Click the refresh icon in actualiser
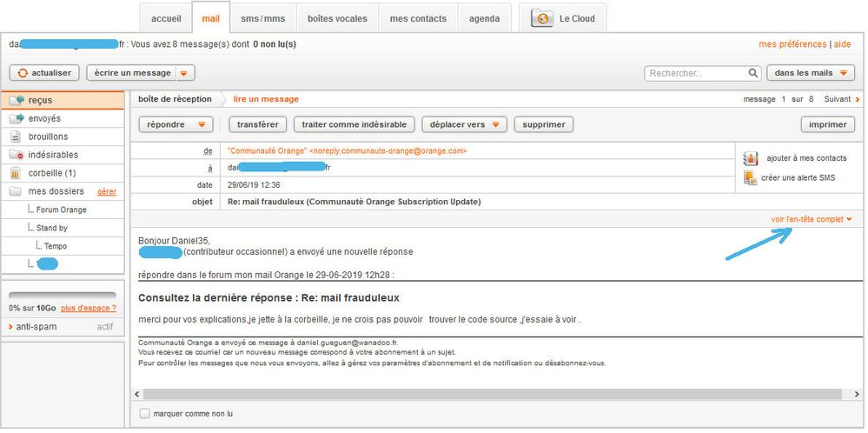This screenshot has height=433, width=868. 23,73
